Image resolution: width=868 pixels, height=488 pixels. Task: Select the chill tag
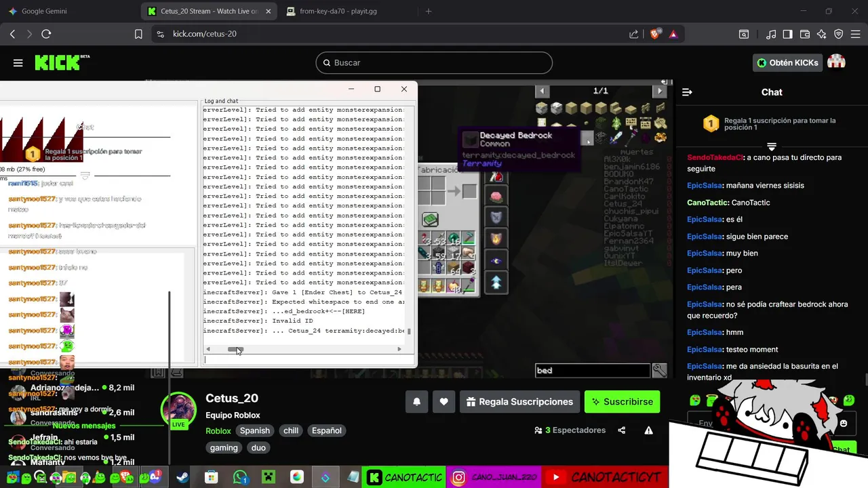click(x=291, y=430)
